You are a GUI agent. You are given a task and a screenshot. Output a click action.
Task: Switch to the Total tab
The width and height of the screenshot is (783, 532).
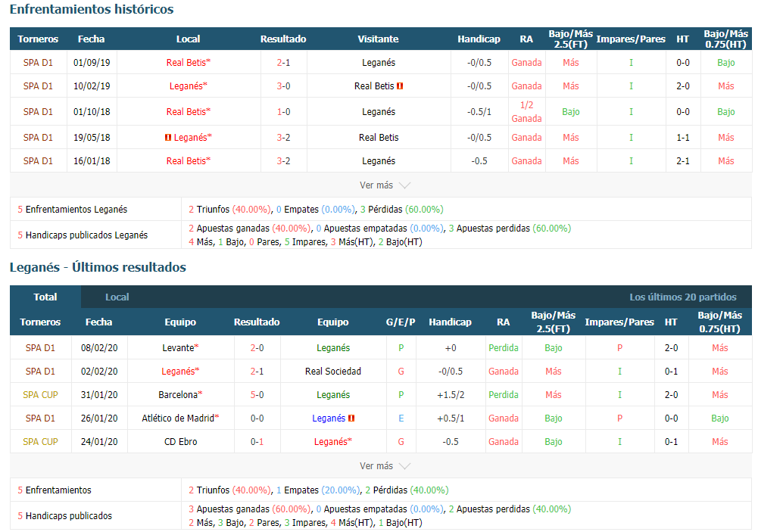tap(45, 297)
